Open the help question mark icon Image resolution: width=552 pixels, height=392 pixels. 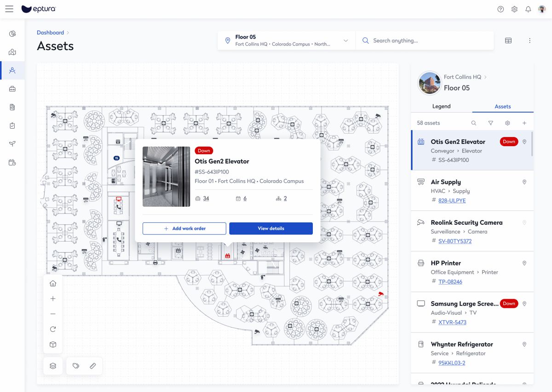coord(500,9)
